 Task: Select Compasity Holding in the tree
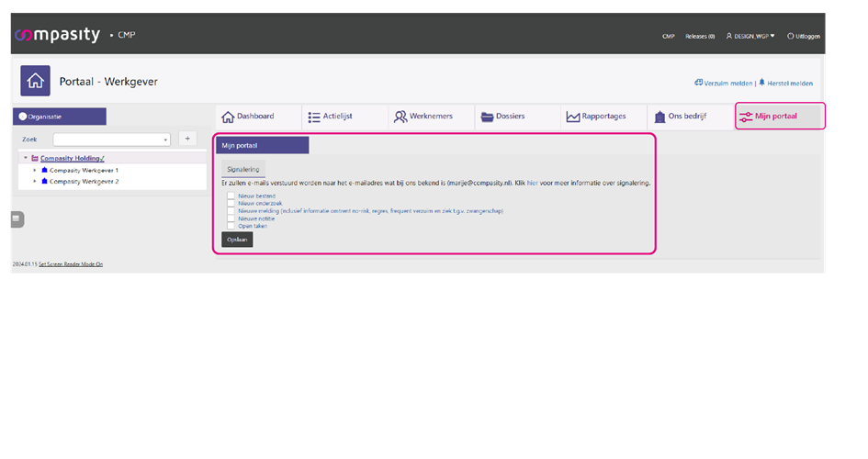coord(72,158)
